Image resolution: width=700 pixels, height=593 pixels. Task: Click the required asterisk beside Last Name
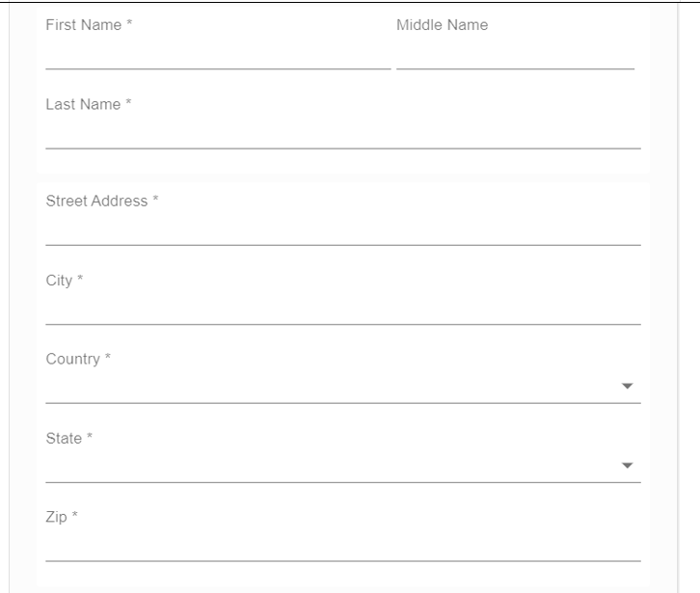pyautogui.click(x=128, y=103)
